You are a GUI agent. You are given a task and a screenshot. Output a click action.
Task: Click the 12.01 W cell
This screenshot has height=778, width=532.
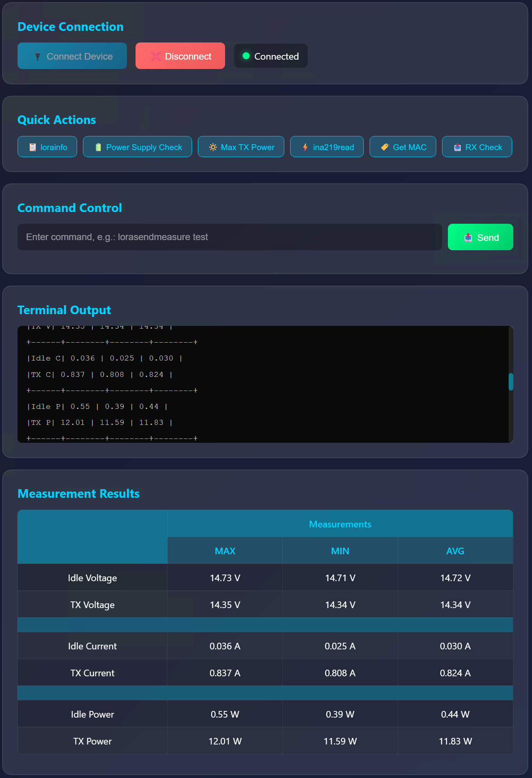point(225,741)
